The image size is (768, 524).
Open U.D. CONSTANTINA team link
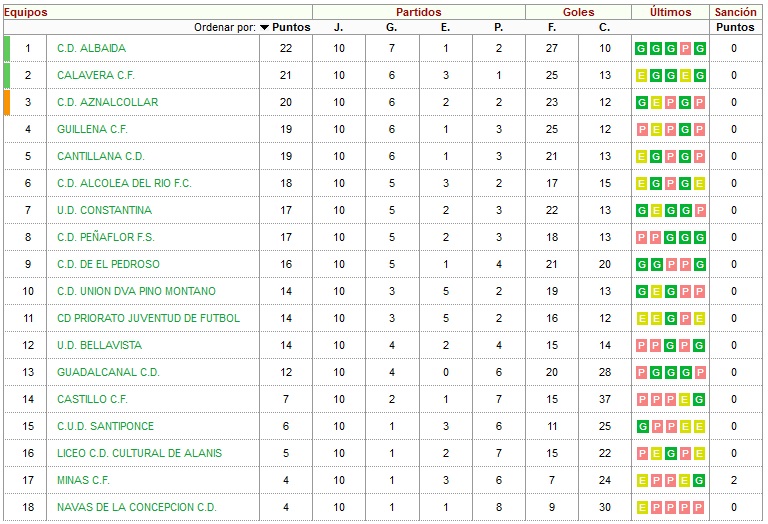(x=104, y=210)
